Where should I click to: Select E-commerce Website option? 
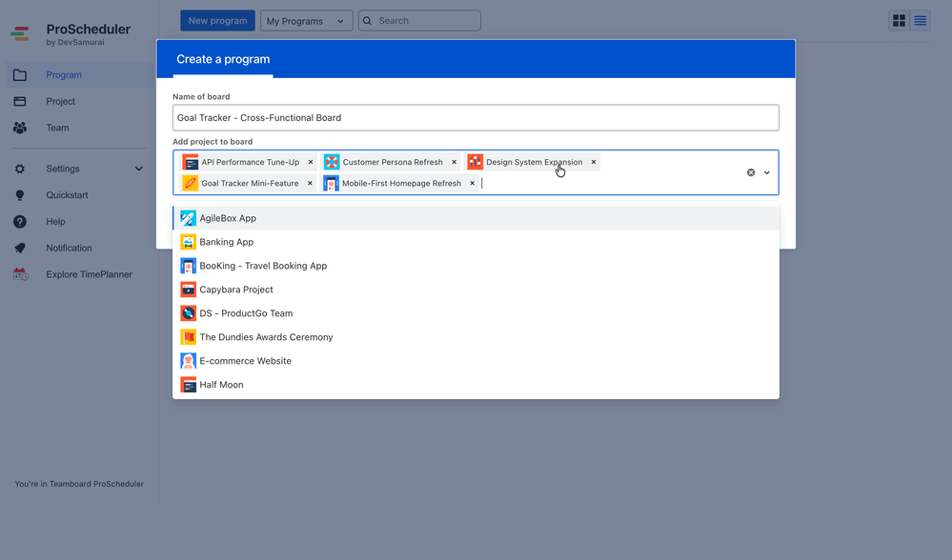[x=476, y=361]
